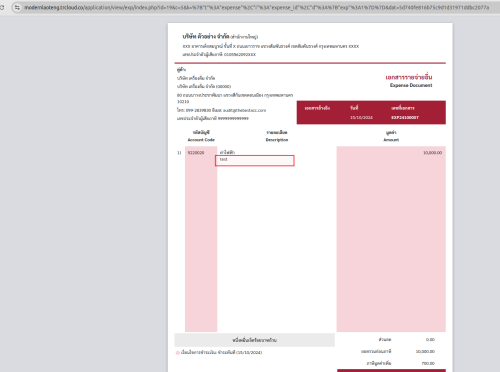Click the line item number 1)

179,153
